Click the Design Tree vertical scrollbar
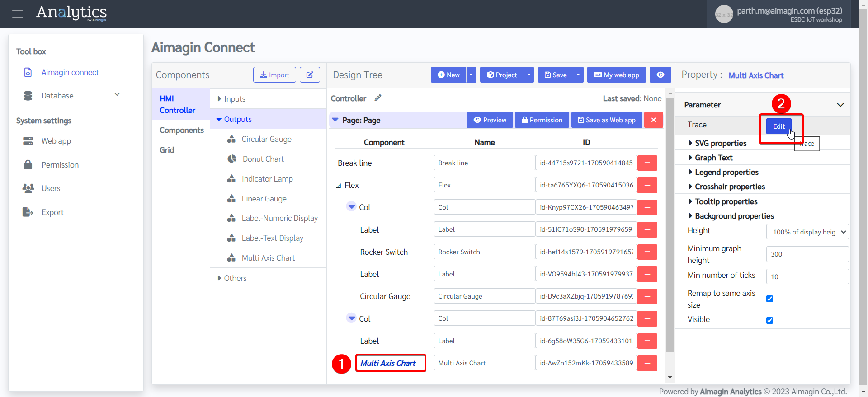 (x=670, y=226)
